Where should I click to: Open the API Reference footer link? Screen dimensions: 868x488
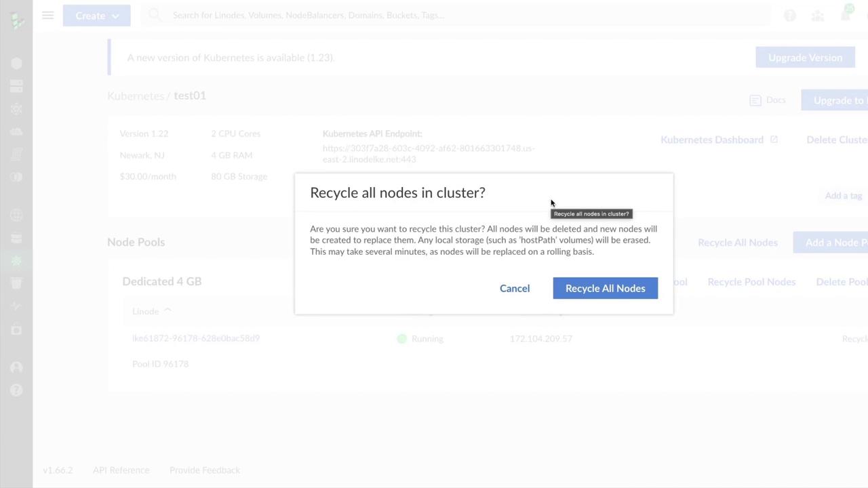coord(121,470)
